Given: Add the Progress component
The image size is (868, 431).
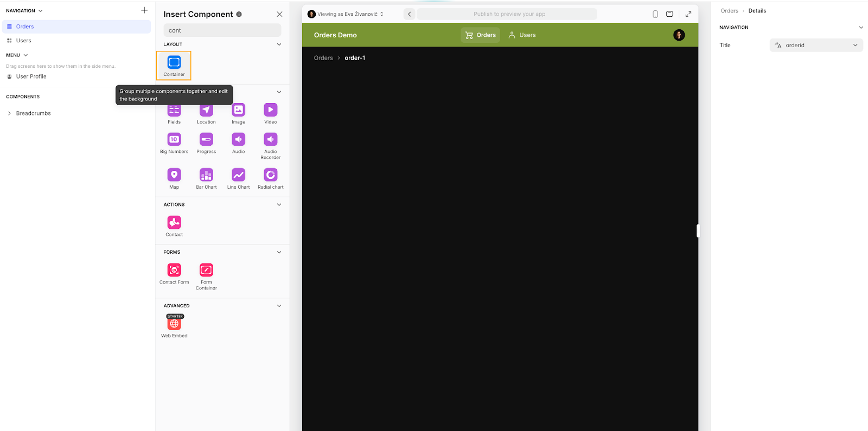Looking at the screenshot, I should tap(206, 144).
